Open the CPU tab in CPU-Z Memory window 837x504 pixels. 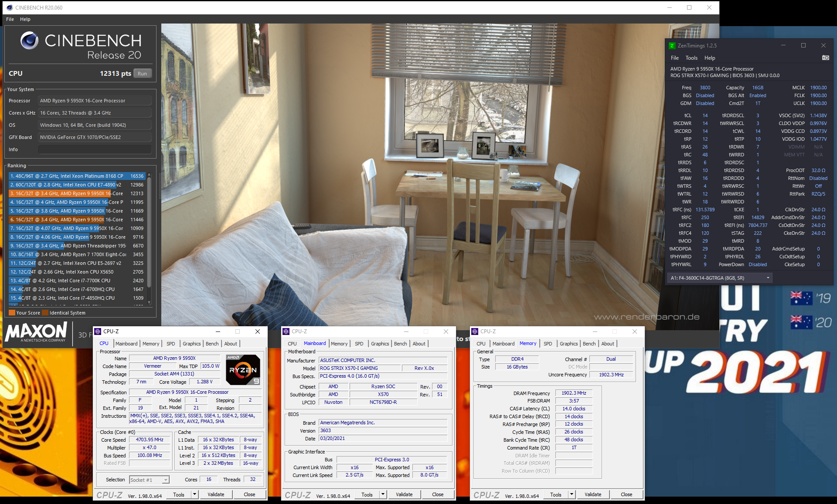point(481,344)
